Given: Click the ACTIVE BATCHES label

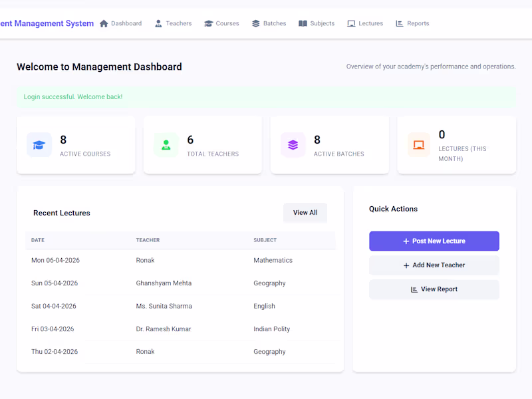Looking at the screenshot, I should (x=338, y=154).
